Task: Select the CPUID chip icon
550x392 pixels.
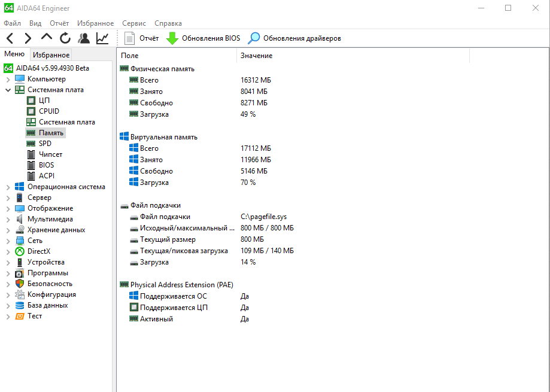Action: pyautogui.click(x=31, y=111)
